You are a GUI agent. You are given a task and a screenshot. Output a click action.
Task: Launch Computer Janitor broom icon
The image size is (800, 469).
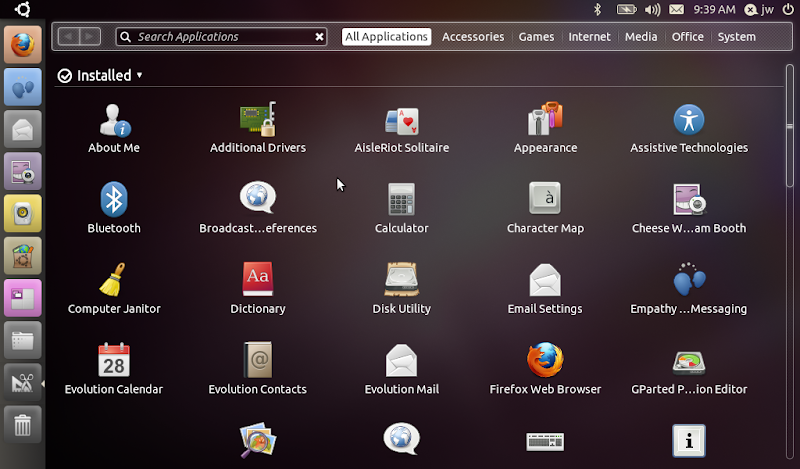113,281
